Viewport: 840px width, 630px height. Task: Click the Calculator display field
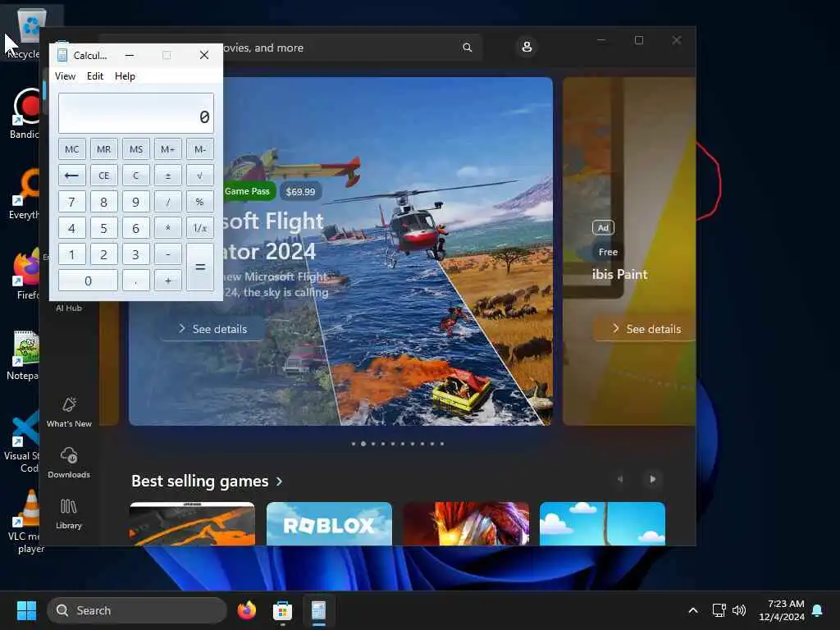(x=136, y=113)
